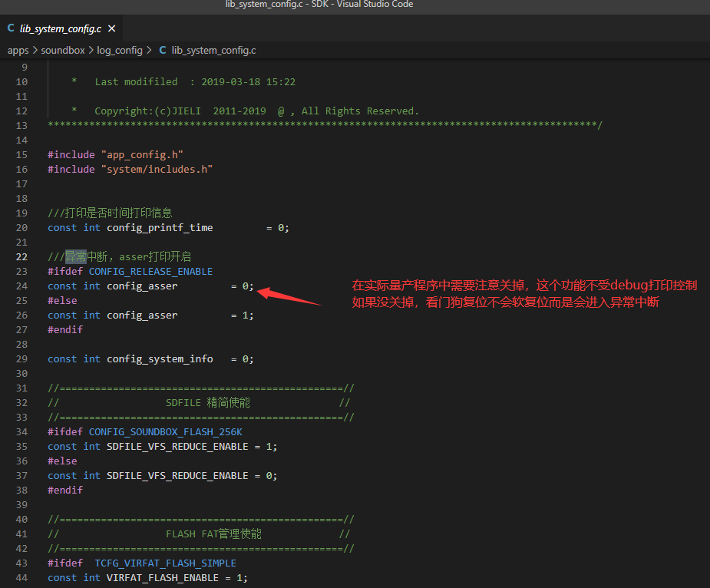The image size is (710, 588).
Task: Click config_asser on line 24
Action: pos(142,286)
